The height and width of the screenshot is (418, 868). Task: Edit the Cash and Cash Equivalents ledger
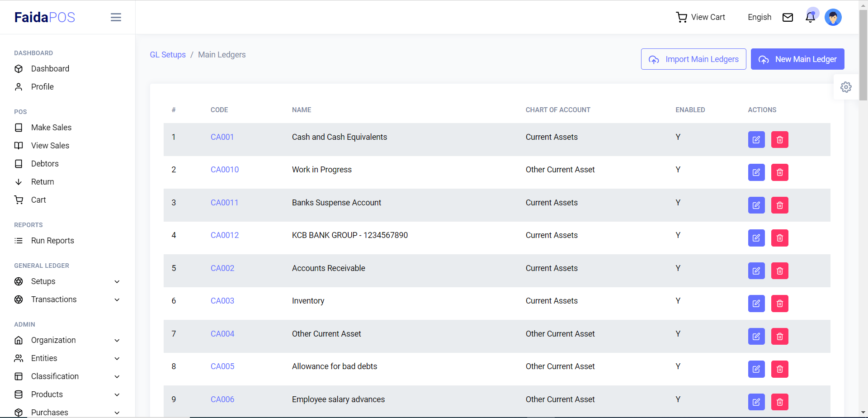coord(756,140)
